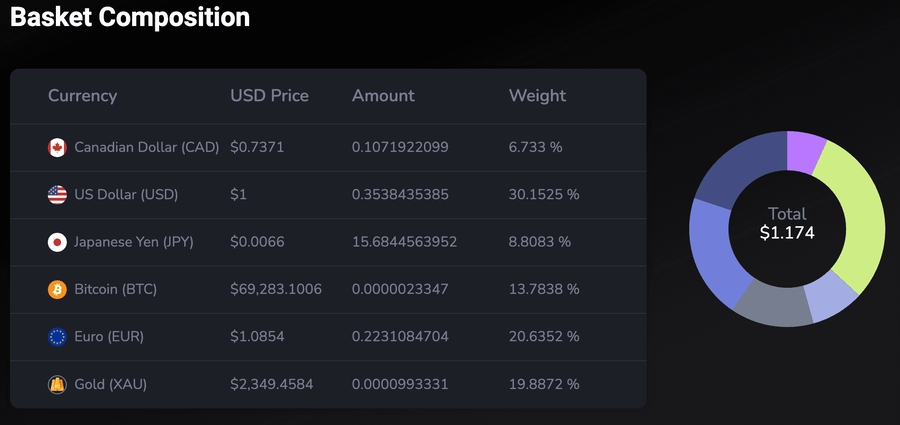The height and width of the screenshot is (425, 900).
Task: Select the Weight column header
Action: tap(537, 96)
